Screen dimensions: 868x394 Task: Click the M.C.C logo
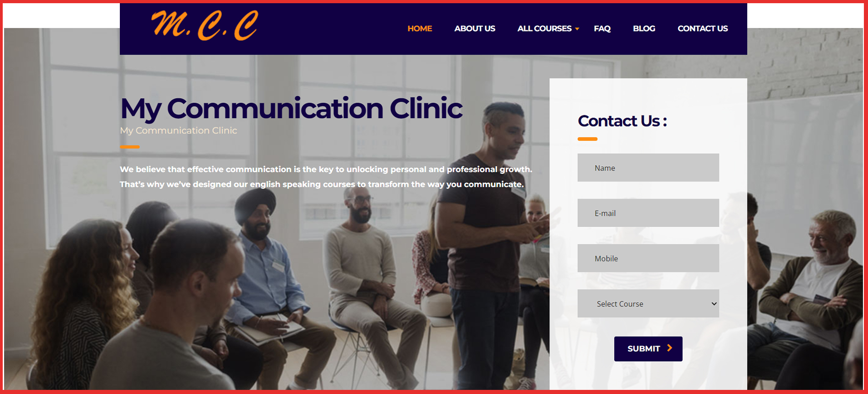coord(205,26)
